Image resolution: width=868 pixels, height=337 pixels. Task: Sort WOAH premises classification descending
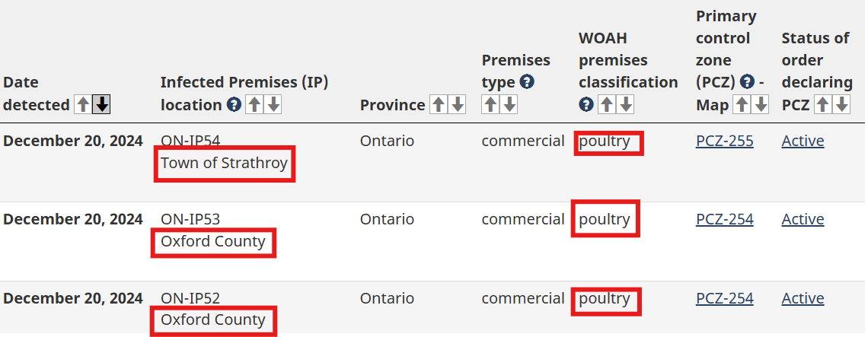[x=625, y=104]
